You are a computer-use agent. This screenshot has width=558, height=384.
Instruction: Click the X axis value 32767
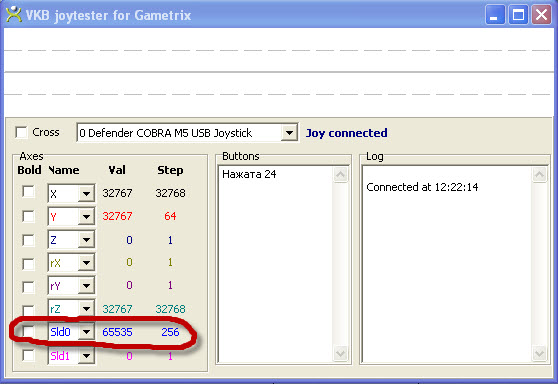117,193
